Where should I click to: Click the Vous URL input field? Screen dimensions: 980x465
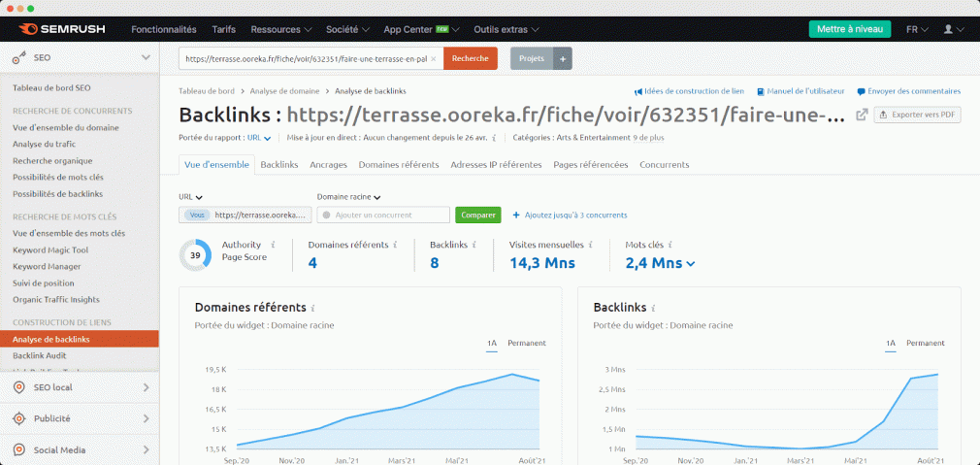click(x=245, y=215)
